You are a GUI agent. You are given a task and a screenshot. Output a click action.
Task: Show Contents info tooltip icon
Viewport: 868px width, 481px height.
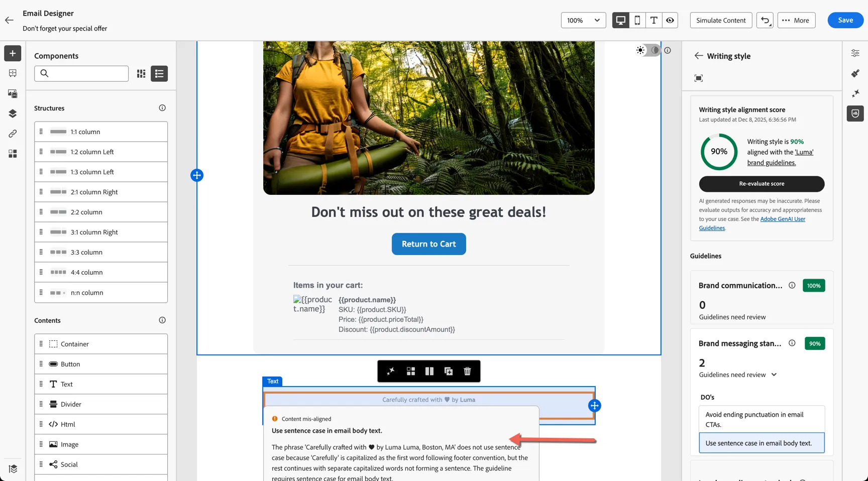tap(162, 320)
